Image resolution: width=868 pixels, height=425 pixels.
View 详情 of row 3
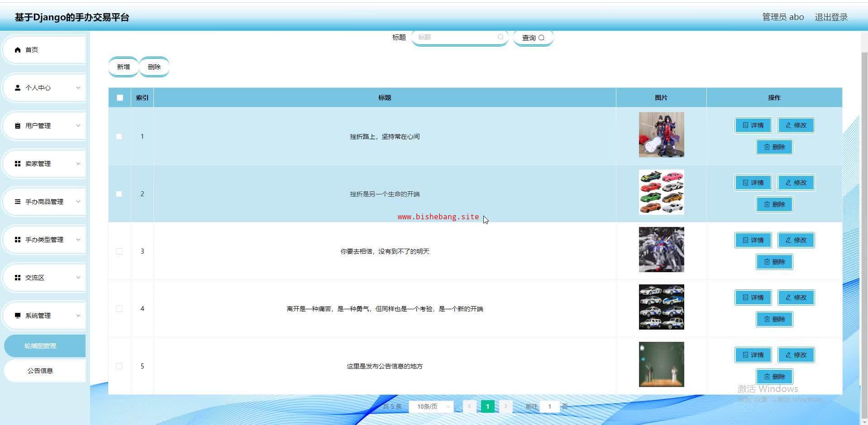coord(753,240)
